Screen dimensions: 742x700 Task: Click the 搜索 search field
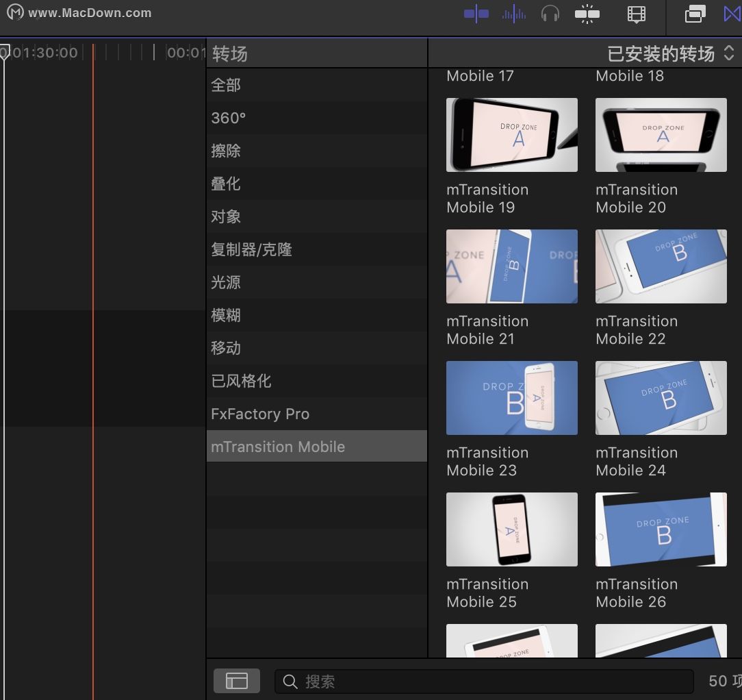point(484,682)
